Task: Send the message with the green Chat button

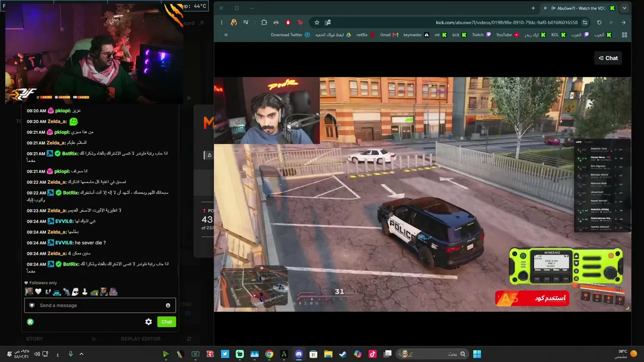Action: tap(167, 322)
